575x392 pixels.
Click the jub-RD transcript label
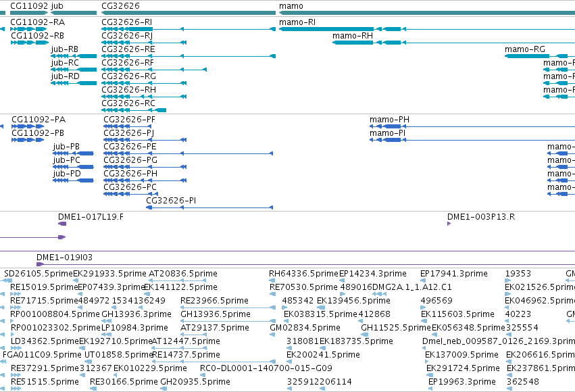65,76
